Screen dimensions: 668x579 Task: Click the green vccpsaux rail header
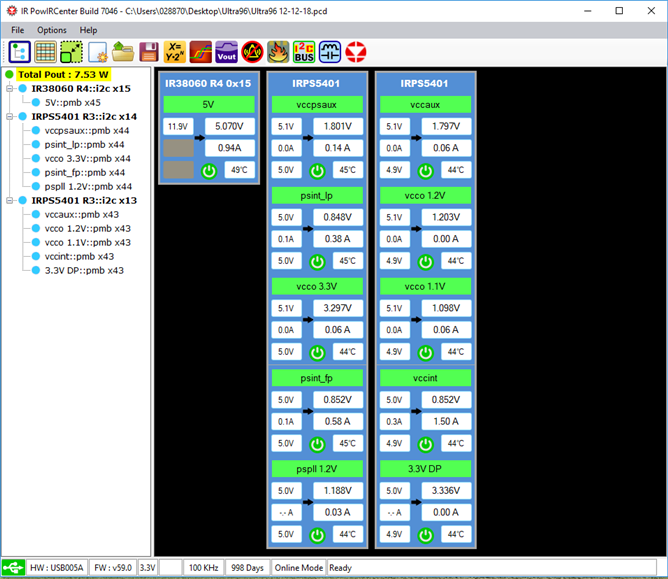317,104
